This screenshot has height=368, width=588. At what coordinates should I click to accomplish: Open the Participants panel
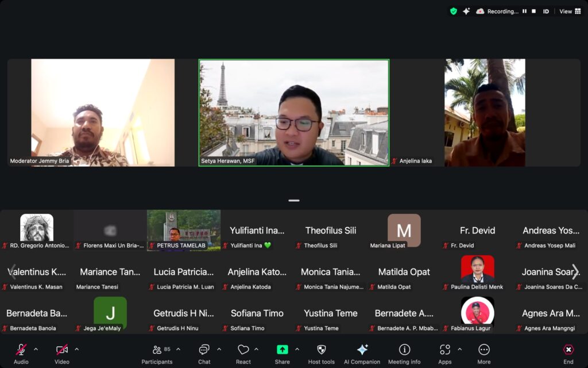point(157,350)
